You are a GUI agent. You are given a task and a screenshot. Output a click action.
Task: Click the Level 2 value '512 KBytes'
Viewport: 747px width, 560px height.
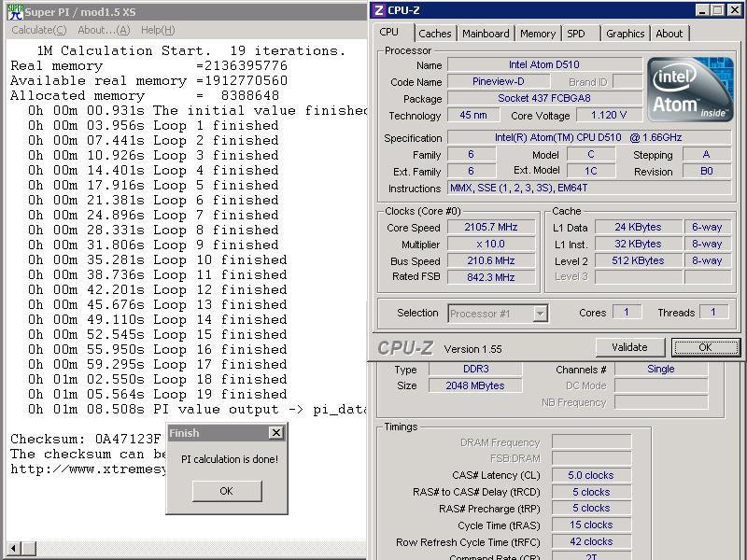coord(638,260)
